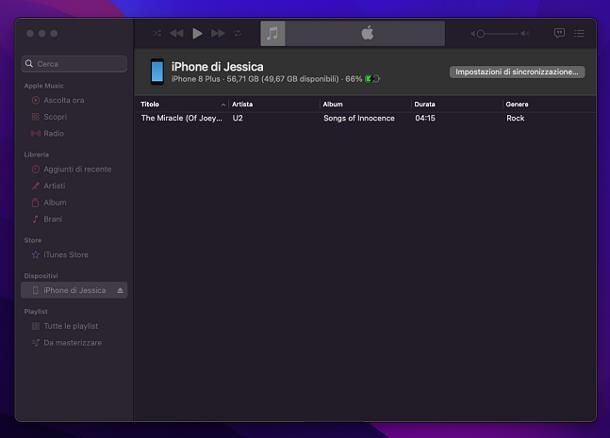Open Scopri in the sidebar
Screen dimensions: 610x438
pyautogui.click(x=74, y=117)
